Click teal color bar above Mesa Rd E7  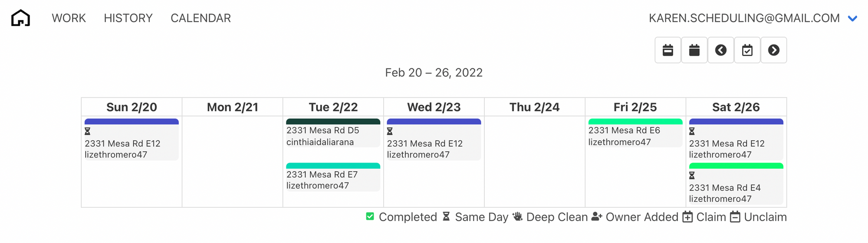[333, 166]
